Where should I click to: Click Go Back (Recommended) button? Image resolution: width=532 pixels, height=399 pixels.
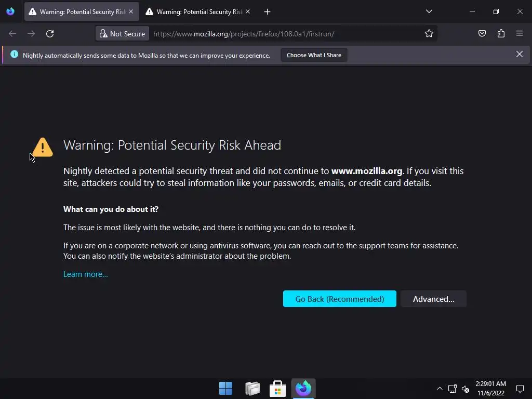click(x=340, y=299)
